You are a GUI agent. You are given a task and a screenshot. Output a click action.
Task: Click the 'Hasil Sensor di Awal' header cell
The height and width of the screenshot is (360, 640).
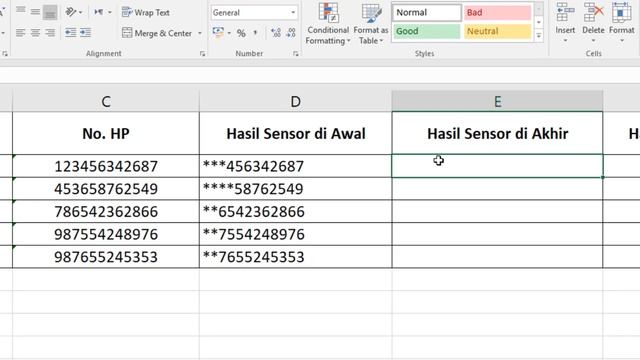(296, 133)
